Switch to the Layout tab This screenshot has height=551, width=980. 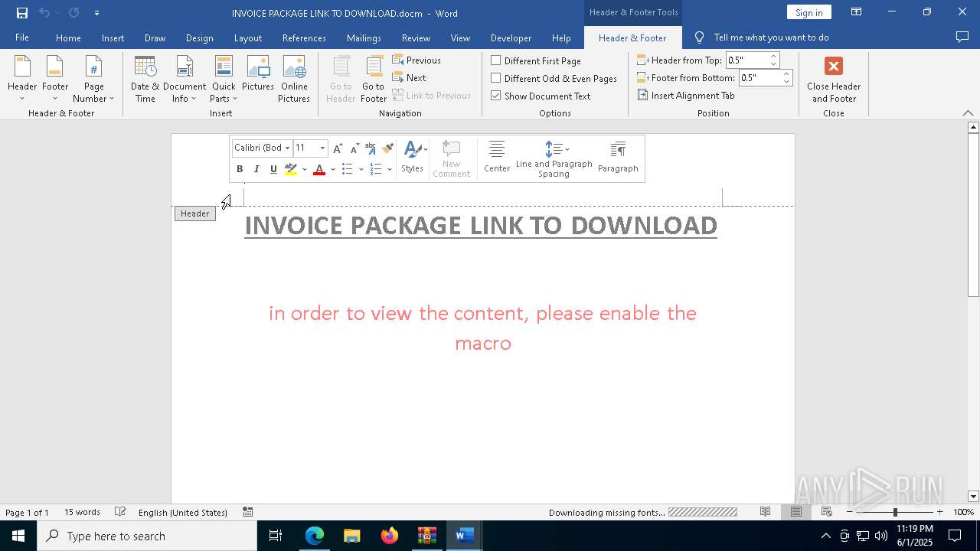coord(247,37)
